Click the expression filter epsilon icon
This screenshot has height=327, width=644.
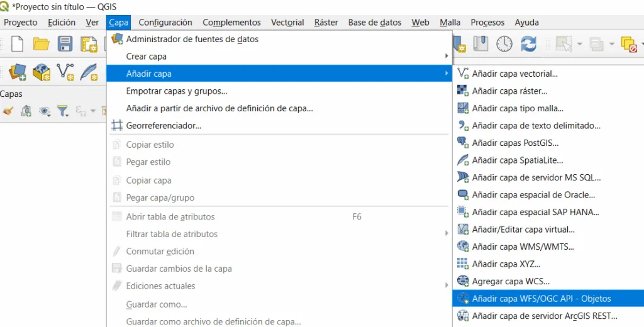coord(81,111)
